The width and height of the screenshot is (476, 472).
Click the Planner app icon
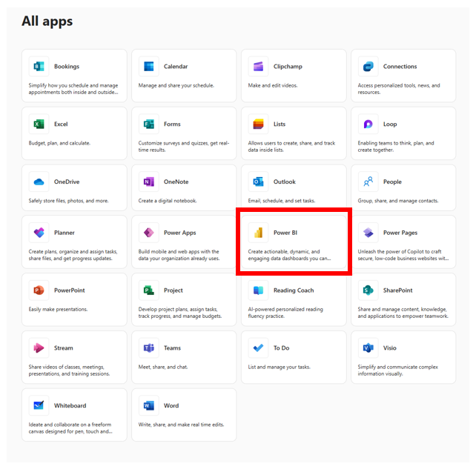point(39,233)
